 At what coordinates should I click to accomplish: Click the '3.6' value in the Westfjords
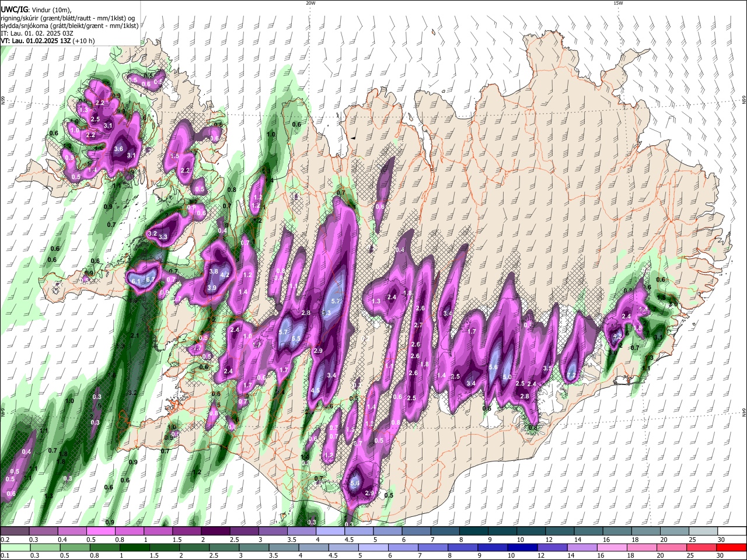[x=119, y=149]
